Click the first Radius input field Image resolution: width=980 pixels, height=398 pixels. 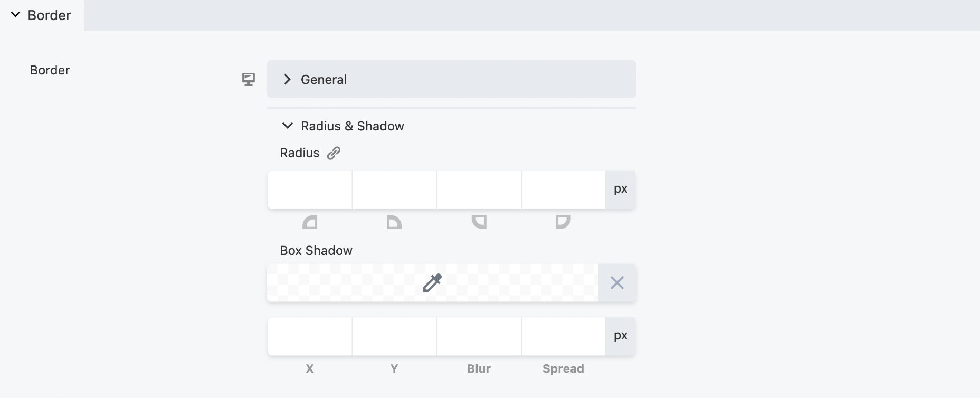[310, 189]
